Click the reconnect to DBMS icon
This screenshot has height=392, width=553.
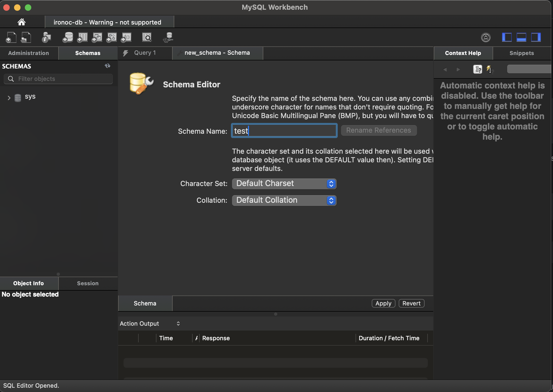168,37
